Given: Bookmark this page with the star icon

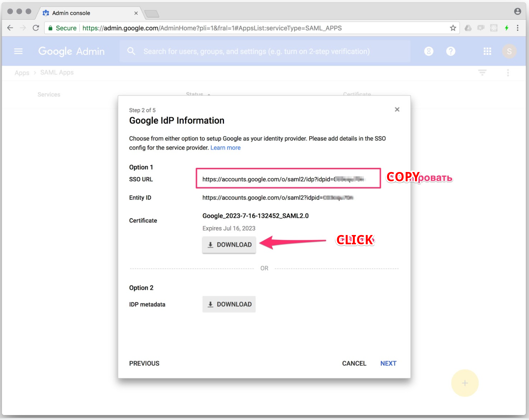Looking at the screenshot, I should tap(453, 28).
